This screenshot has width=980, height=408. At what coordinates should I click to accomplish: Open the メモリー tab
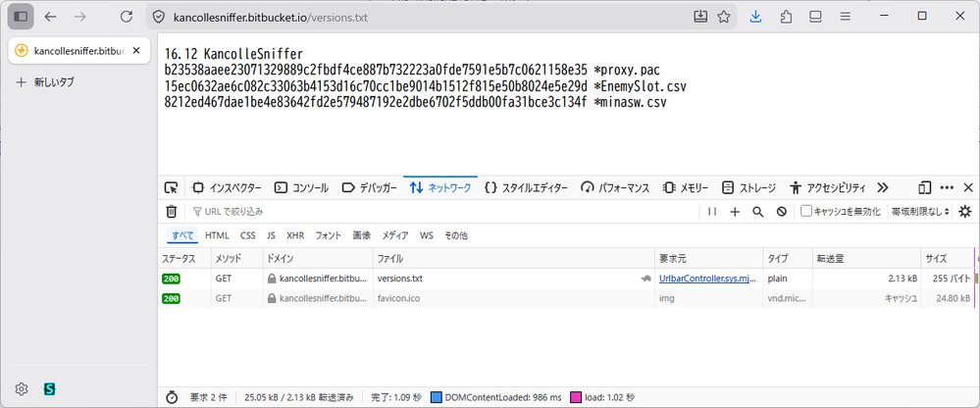click(x=686, y=187)
